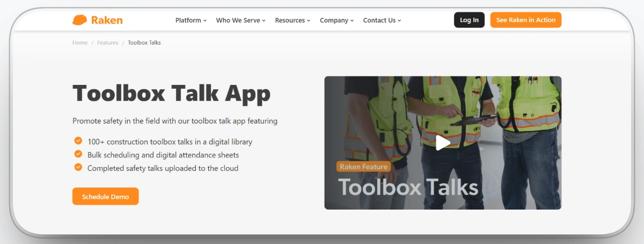Click the Toolbox Talk App heading
Image resolution: width=644 pixels, height=244 pixels.
tap(171, 94)
